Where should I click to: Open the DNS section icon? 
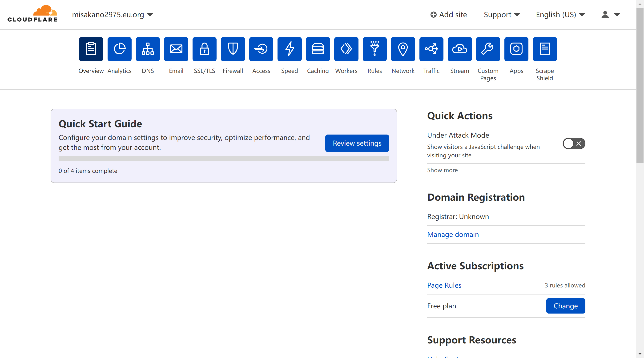pyautogui.click(x=148, y=49)
